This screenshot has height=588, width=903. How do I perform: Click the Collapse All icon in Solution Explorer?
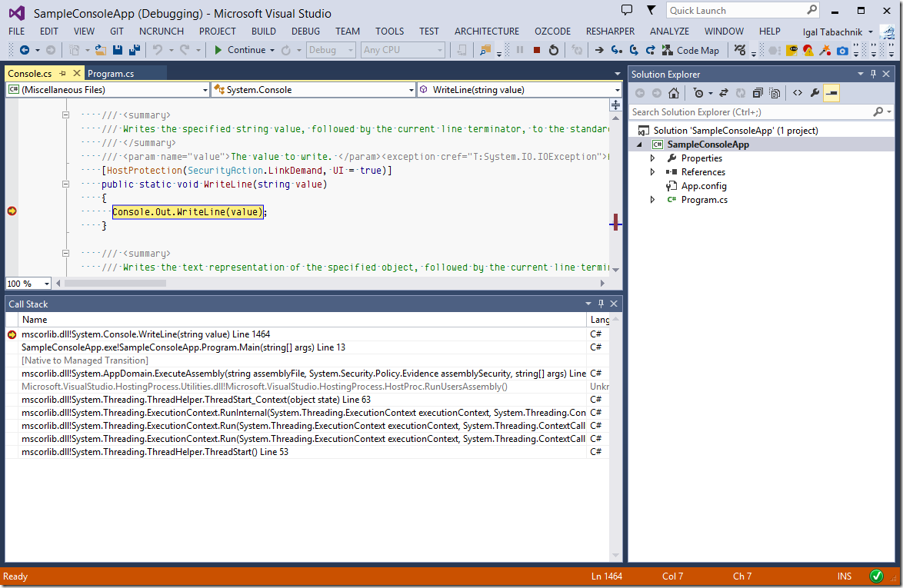pyautogui.click(x=758, y=93)
